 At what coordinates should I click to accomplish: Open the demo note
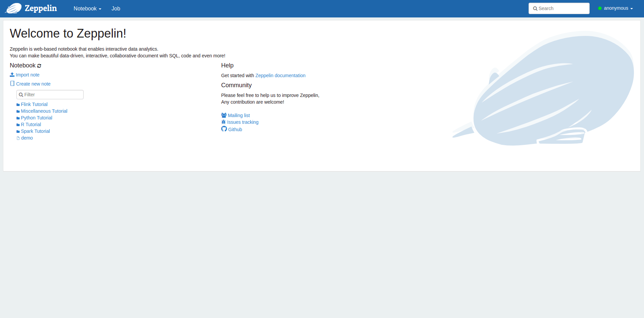(27, 138)
